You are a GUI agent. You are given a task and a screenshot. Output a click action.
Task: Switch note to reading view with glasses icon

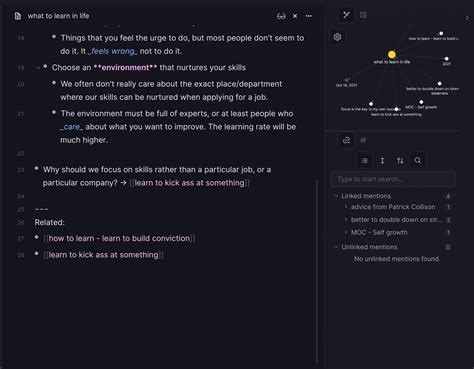click(x=281, y=16)
